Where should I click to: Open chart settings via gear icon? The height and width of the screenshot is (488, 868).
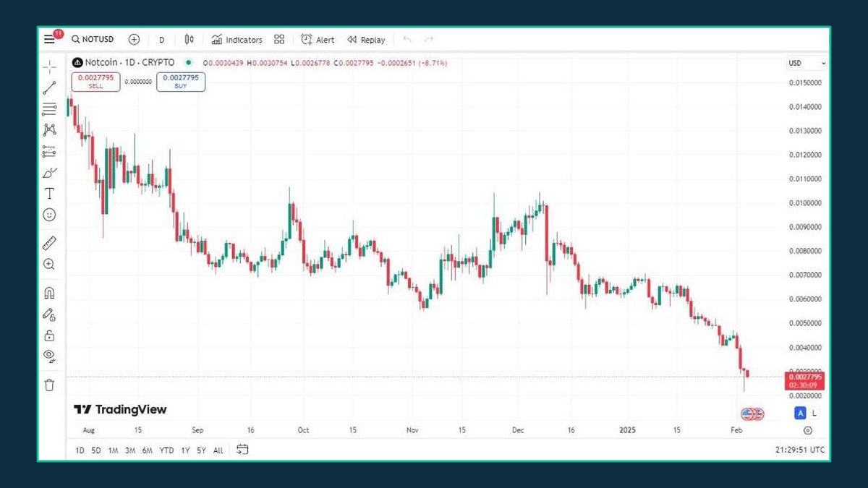pos(808,430)
